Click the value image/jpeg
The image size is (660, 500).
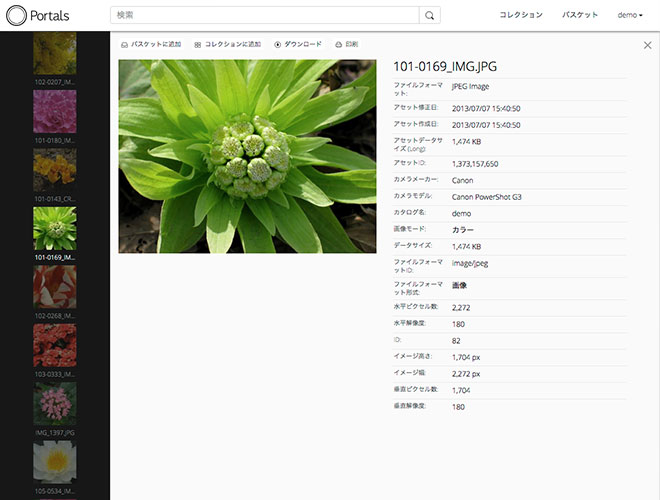pos(470,264)
